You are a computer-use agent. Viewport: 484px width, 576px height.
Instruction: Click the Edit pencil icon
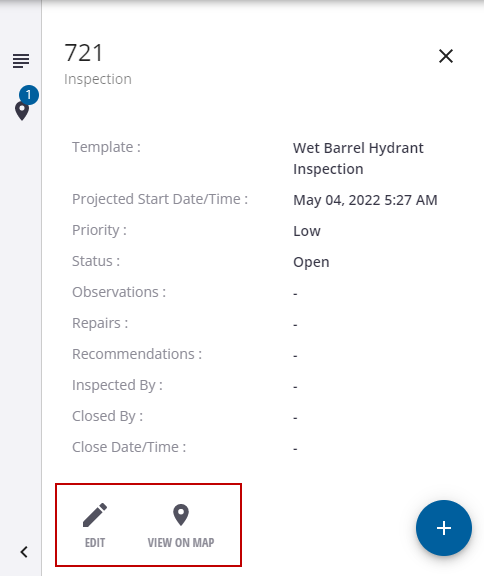(95, 515)
